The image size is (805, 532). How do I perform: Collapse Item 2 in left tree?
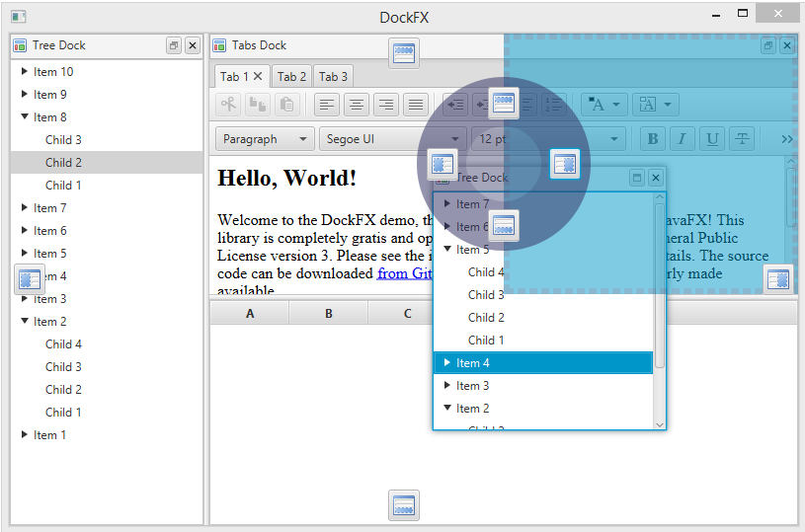coord(24,321)
